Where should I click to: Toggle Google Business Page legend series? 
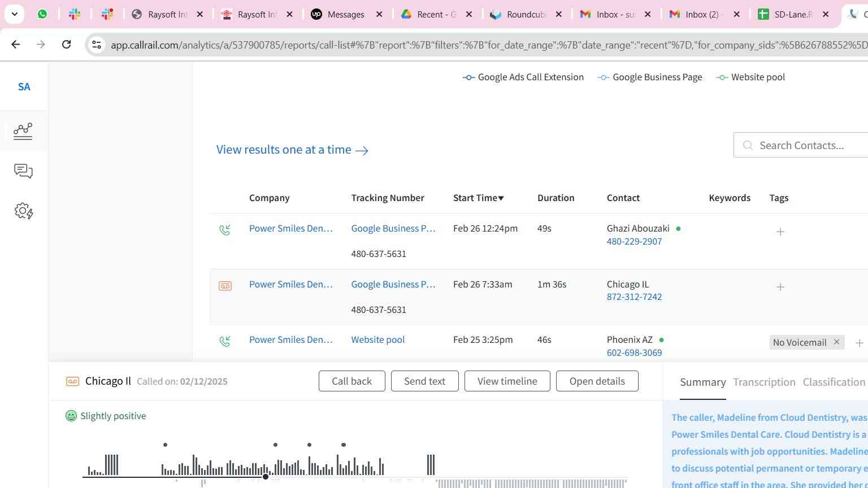pyautogui.click(x=650, y=77)
